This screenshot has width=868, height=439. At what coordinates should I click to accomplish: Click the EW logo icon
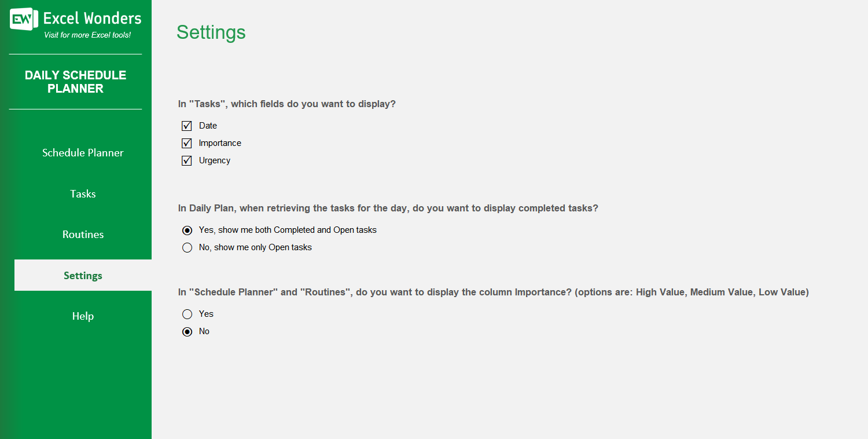point(24,19)
